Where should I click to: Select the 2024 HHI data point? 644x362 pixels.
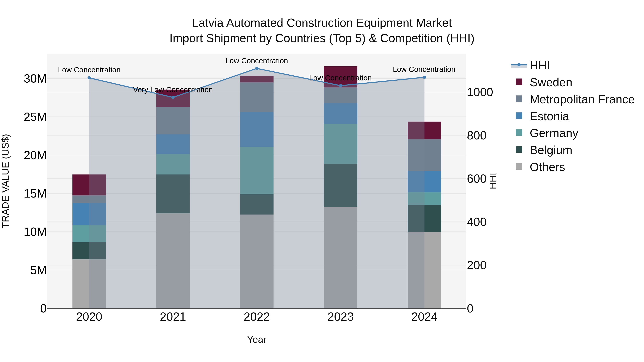[424, 77]
